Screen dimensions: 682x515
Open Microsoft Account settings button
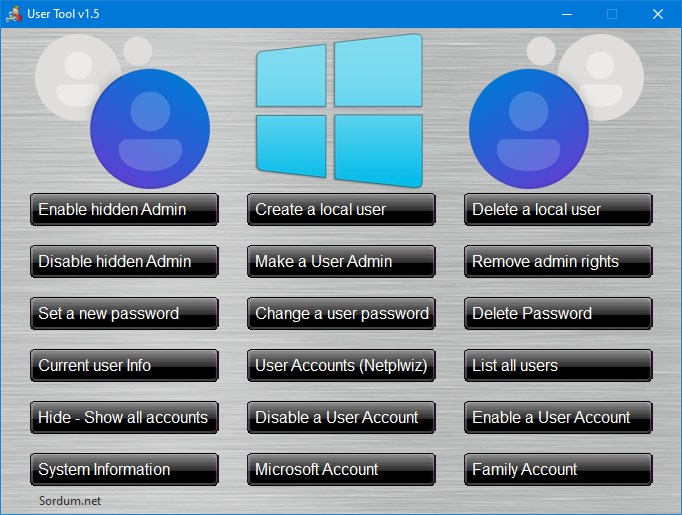point(341,469)
